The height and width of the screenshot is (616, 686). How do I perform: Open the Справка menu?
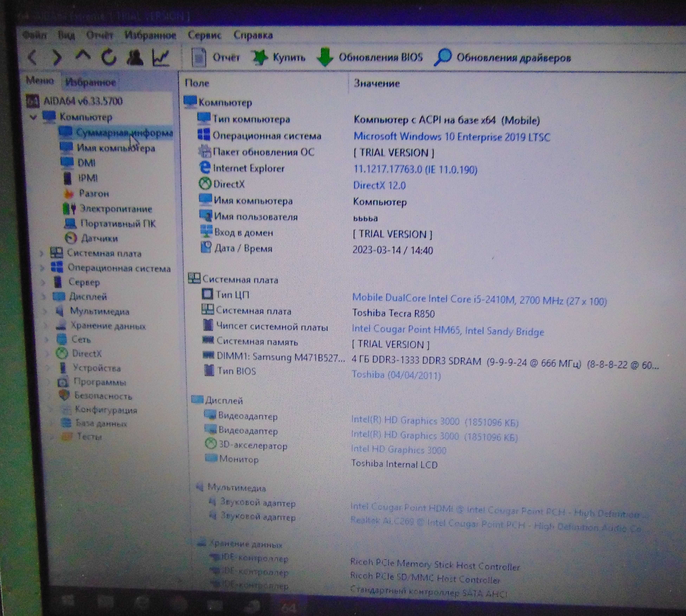(x=253, y=35)
